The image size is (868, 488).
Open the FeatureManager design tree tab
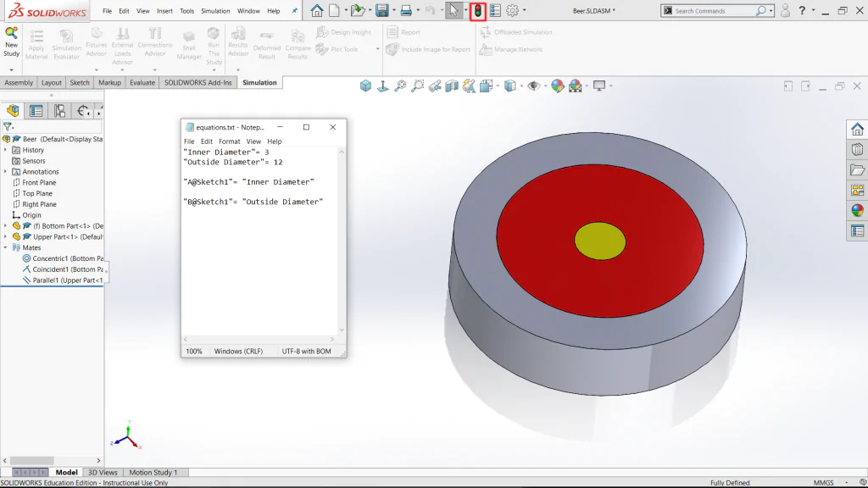point(13,111)
